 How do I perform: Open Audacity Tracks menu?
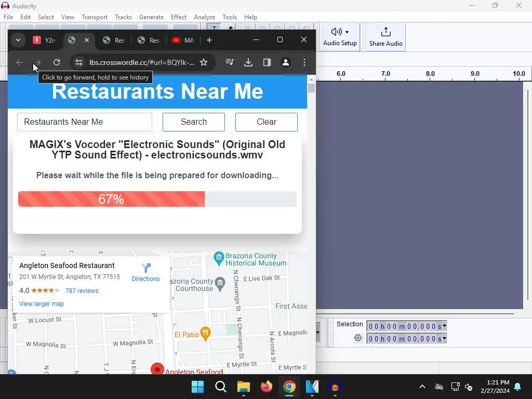tap(123, 17)
